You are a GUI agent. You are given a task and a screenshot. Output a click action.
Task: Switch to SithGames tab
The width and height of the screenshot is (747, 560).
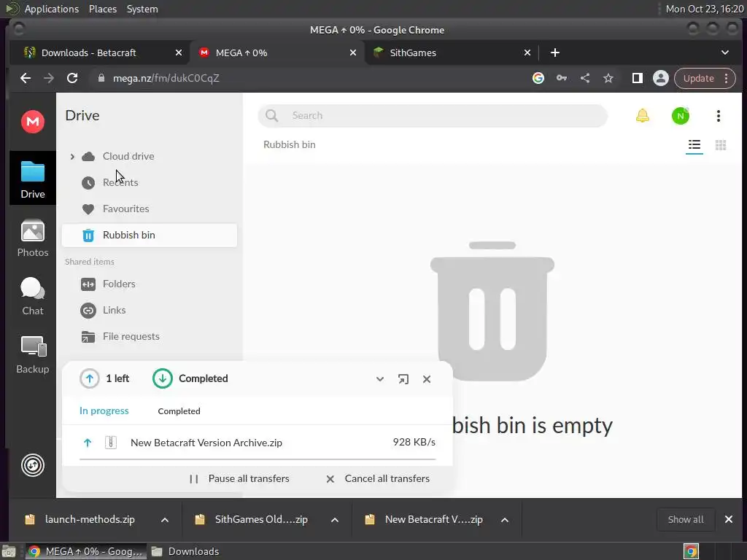(x=413, y=52)
